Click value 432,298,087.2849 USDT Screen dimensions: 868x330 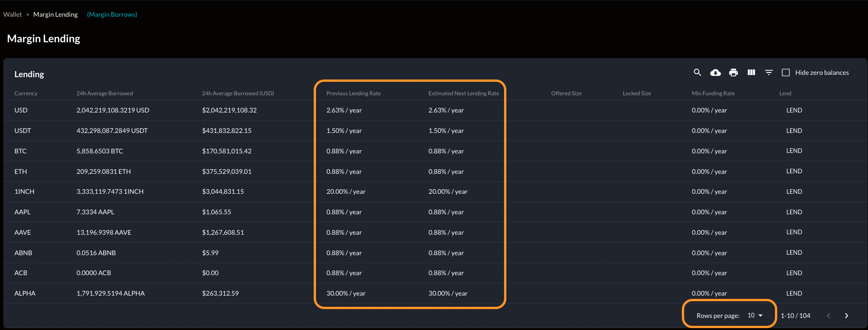pyautogui.click(x=112, y=131)
